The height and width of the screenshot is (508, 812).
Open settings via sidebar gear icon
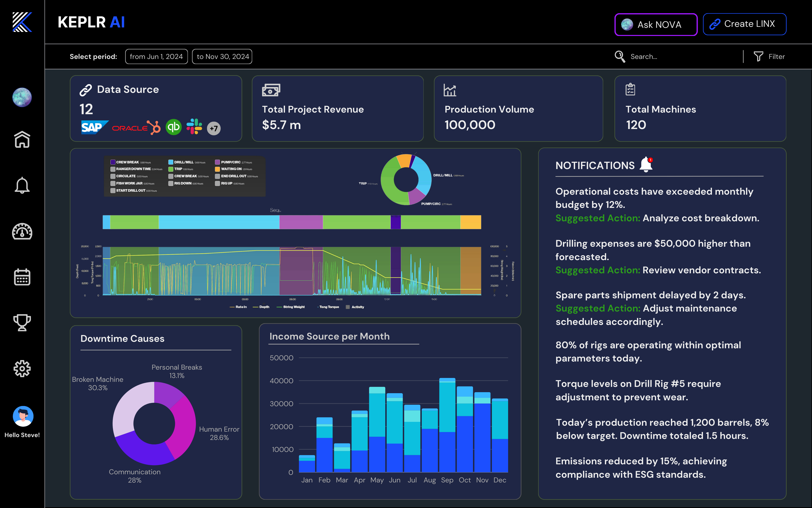(x=22, y=369)
